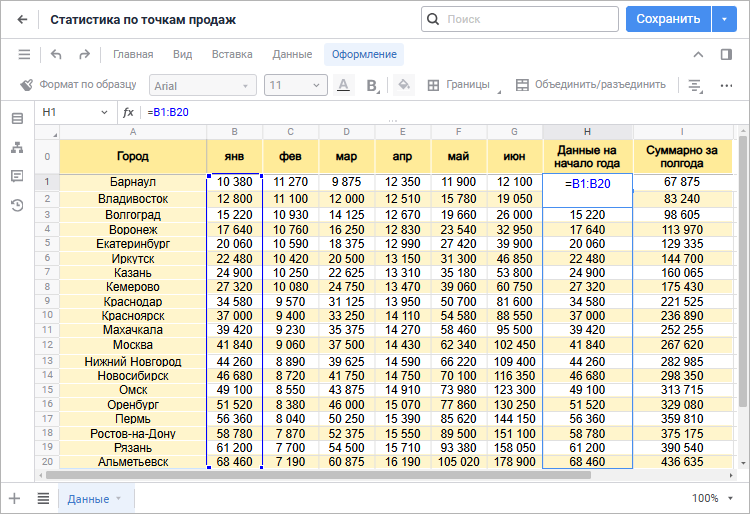Screen dimensions: 750x514
Task: Click the Альметьевск cell
Action: tap(133, 462)
